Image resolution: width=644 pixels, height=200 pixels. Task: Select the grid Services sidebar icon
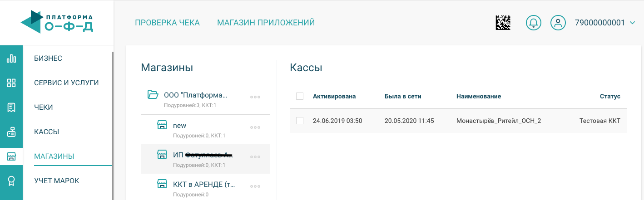[x=11, y=83]
